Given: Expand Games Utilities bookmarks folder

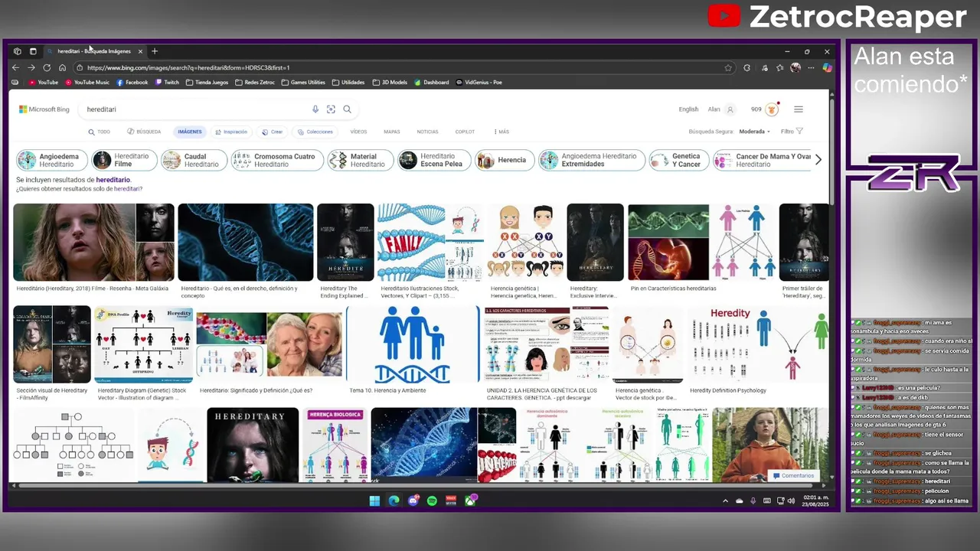Looking at the screenshot, I should pyautogui.click(x=304, y=83).
